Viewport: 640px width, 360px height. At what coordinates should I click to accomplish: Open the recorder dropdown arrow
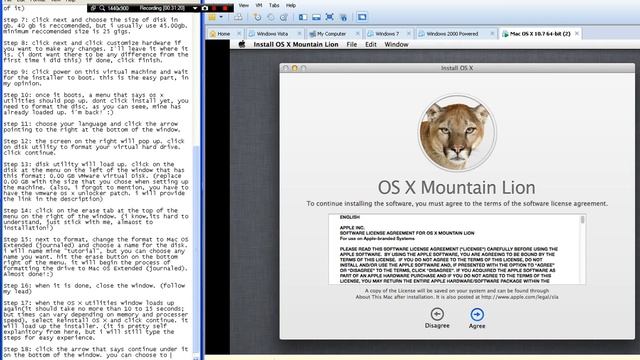point(195,8)
